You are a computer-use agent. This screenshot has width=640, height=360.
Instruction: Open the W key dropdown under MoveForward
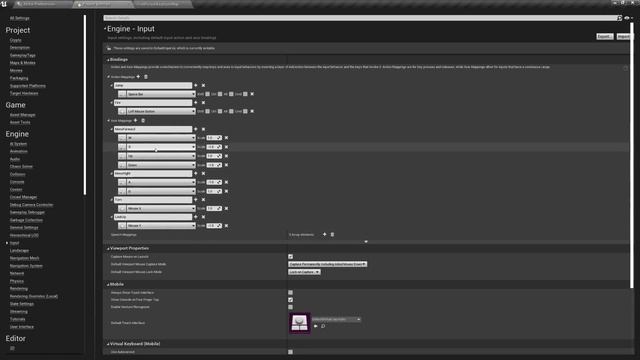point(161,138)
